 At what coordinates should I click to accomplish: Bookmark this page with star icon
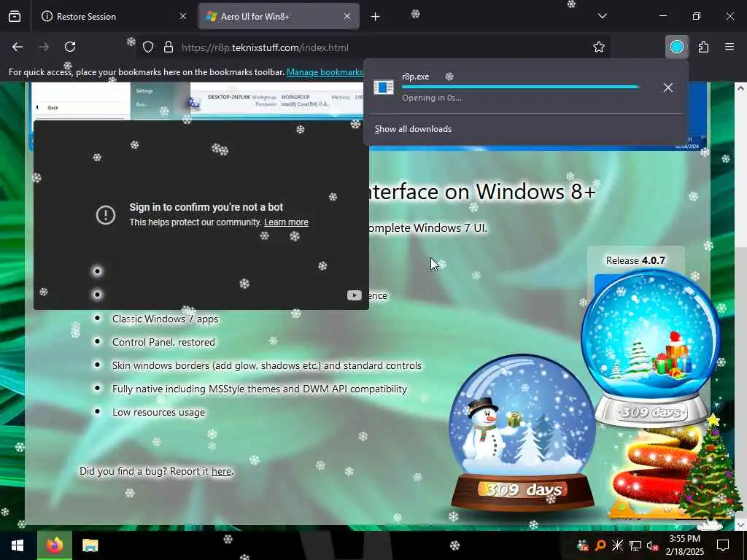point(599,47)
